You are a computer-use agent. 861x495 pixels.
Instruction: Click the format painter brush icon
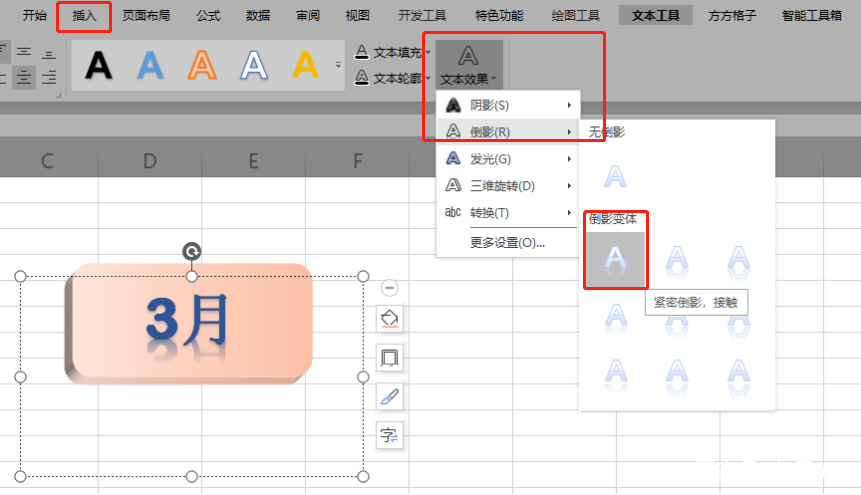389,397
